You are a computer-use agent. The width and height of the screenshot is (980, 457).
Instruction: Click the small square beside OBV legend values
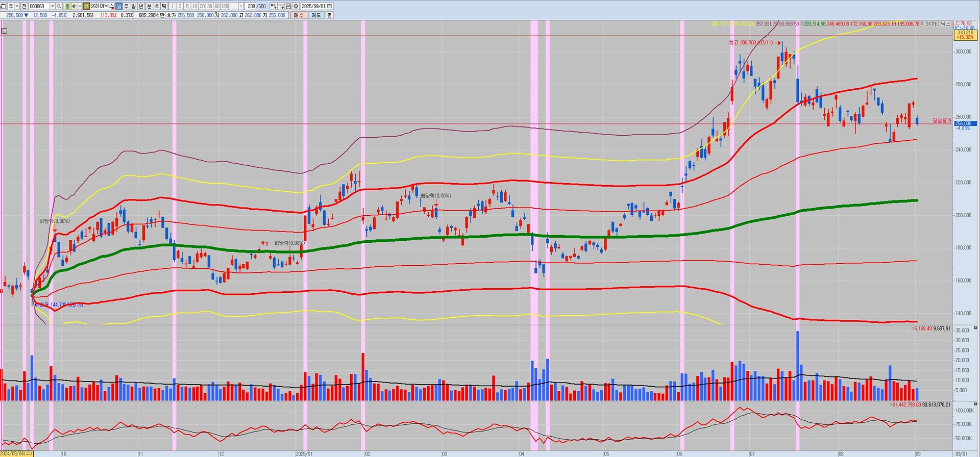(891, 405)
